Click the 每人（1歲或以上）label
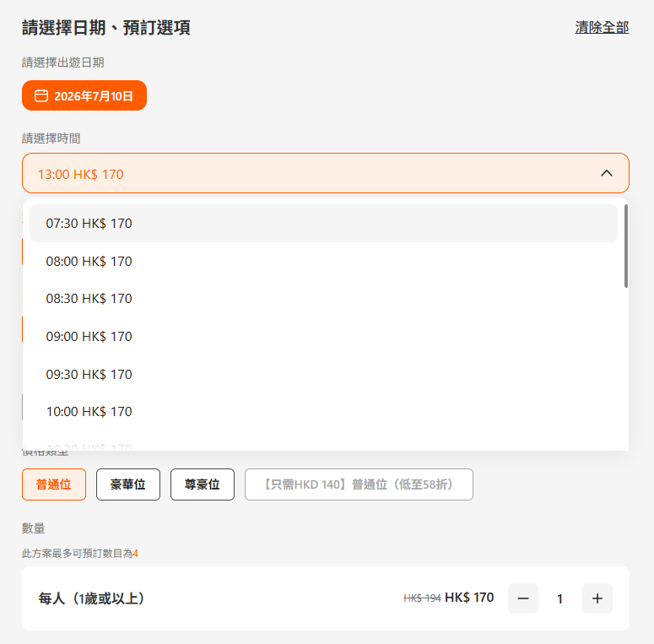This screenshot has height=644, width=654. (91, 598)
